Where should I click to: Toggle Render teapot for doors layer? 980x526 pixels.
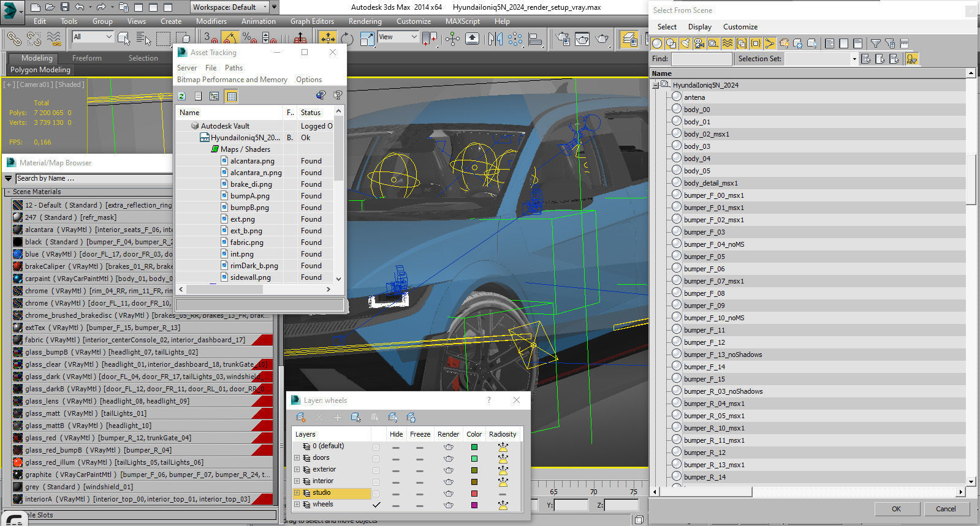click(449, 459)
